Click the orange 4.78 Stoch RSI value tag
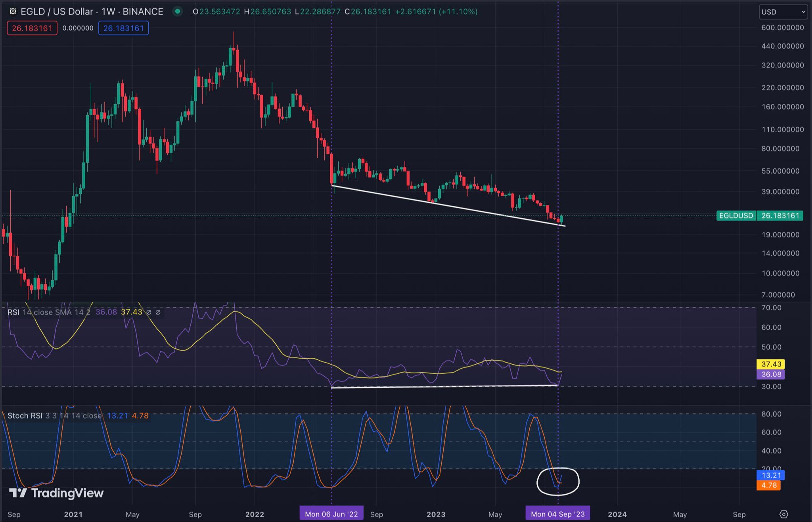Screen dimensions: 812x522 [768, 485]
